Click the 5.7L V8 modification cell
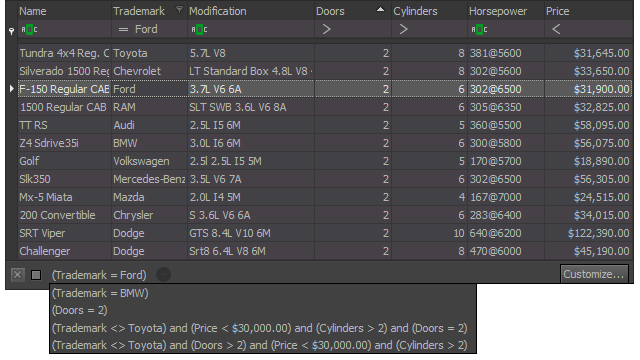The image size is (640, 360). (x=251, y=53)
